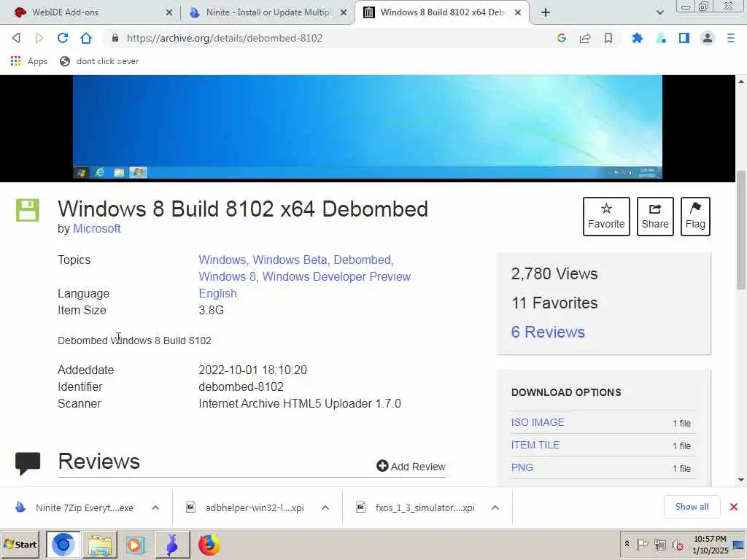Click the Windows desktop preview image
747x560 pixels.
point(368,127)
